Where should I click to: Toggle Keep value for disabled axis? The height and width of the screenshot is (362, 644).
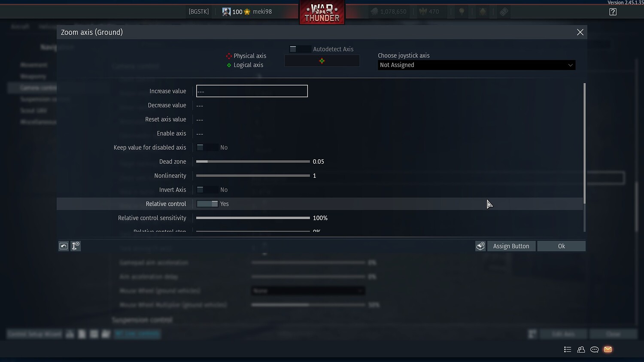point(205,147)
